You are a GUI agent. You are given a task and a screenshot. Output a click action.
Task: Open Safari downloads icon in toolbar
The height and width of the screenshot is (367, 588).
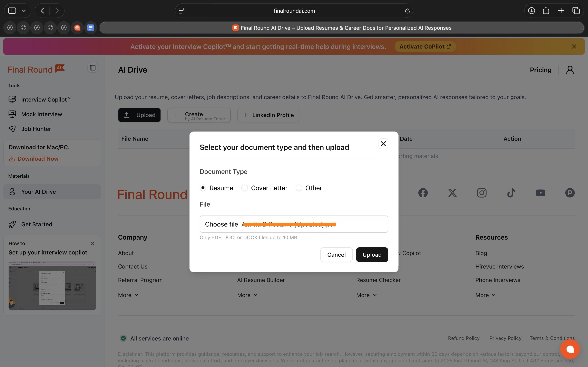531,11
